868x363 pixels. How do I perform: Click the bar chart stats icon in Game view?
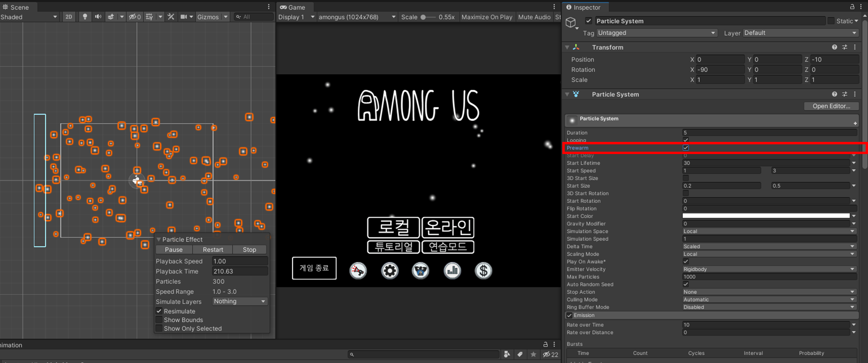452,271
